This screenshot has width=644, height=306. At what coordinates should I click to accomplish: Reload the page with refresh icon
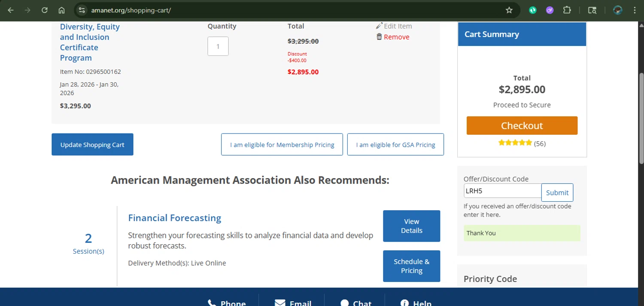44,10
